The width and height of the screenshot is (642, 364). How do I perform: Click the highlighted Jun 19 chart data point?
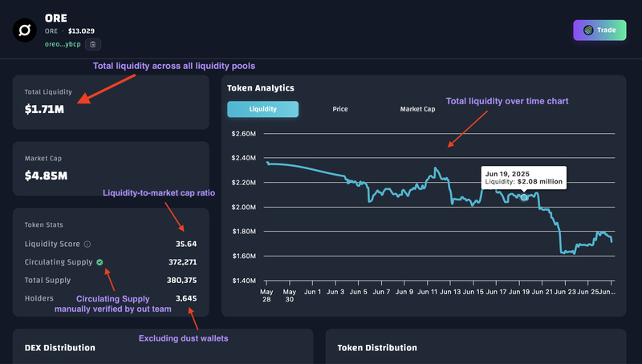(x=524, y=197)
